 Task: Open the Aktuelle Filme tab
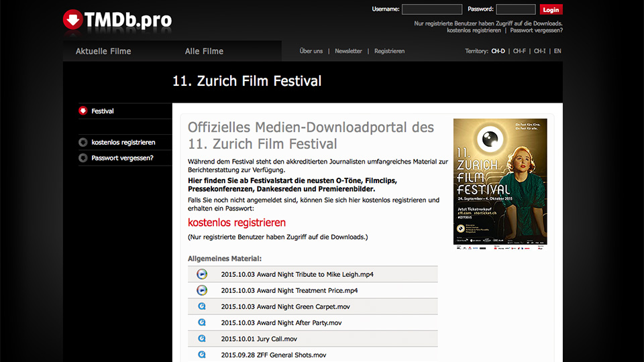[103, 51]
